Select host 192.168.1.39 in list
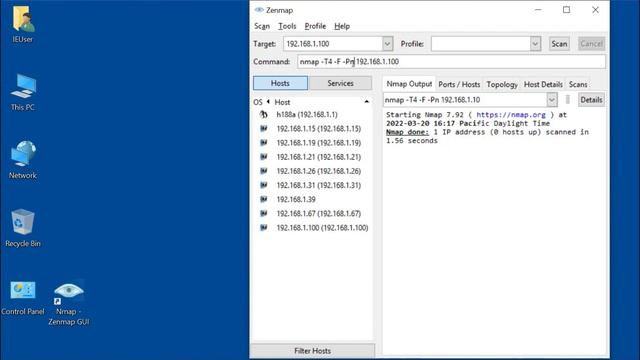 296,199
